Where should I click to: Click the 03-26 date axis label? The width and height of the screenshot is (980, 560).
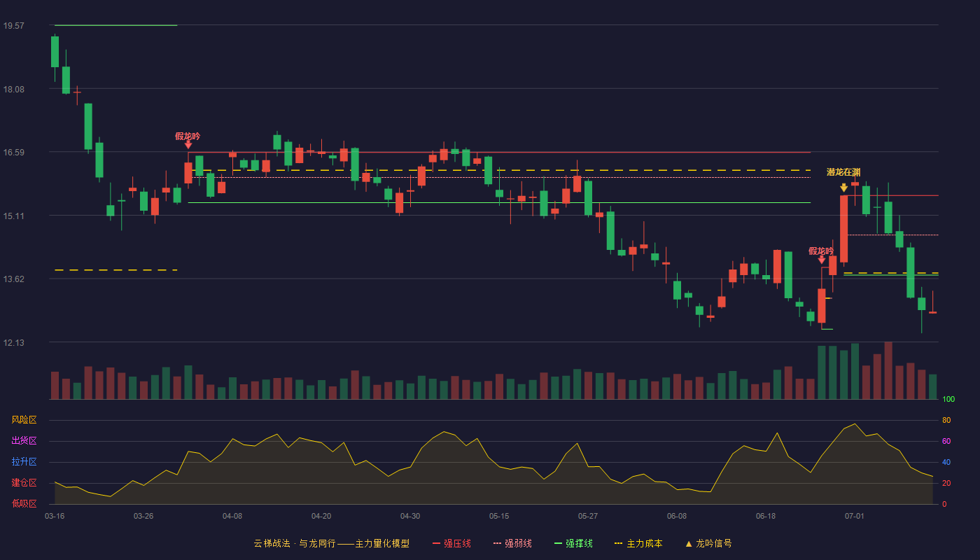(143, 516)
